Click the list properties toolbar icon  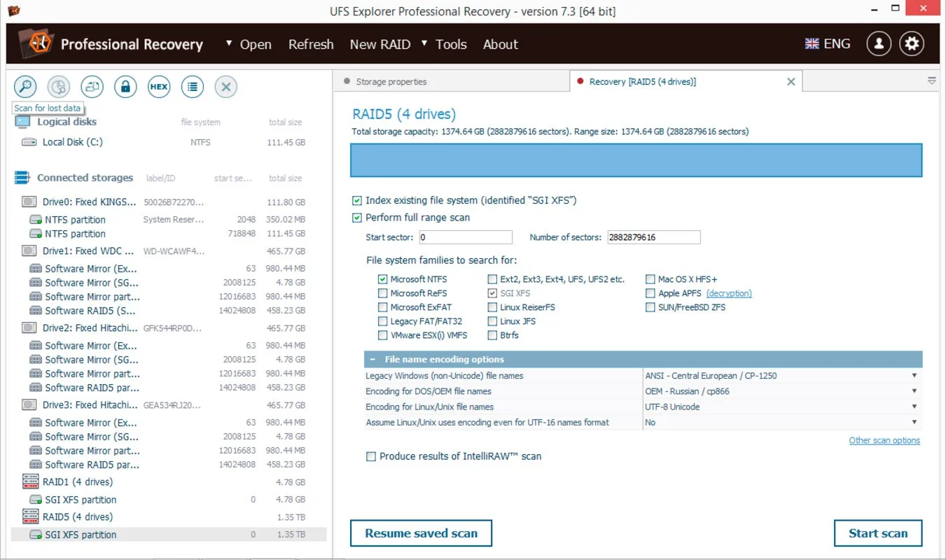point(193,87)
